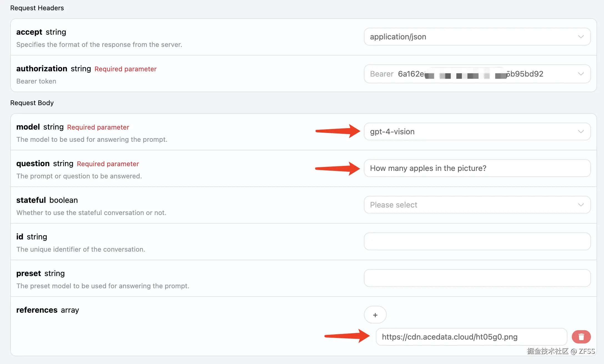
Task: Delete the cdn.acedata.cloud reference entry
Action: tap(581, 337)
